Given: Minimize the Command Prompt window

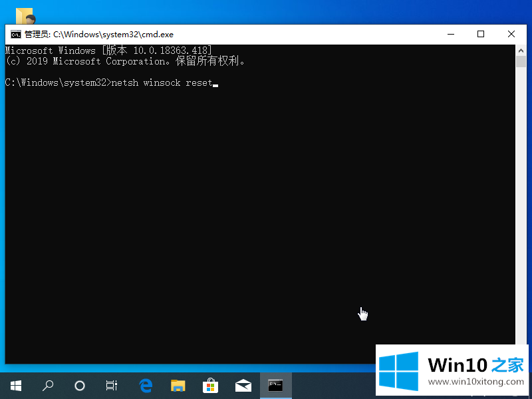Looking at the screenshot, I should coord(450,35).
